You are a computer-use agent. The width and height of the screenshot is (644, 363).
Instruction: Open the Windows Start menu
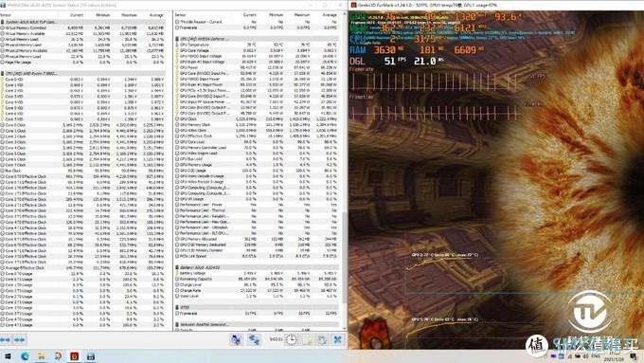(x=8, y=356)
